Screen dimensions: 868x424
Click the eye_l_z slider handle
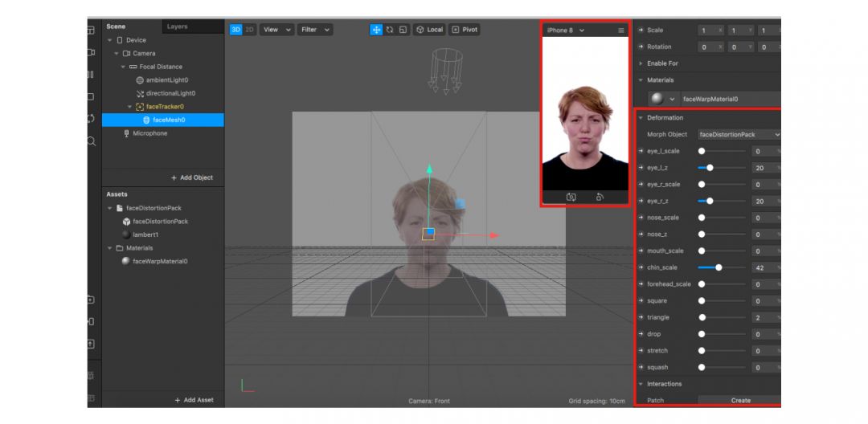coord(710,168)
